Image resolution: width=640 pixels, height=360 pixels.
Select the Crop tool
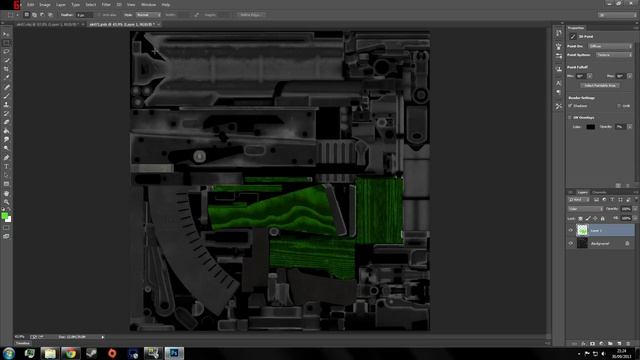pyautogui.click(x=6, y=69)
